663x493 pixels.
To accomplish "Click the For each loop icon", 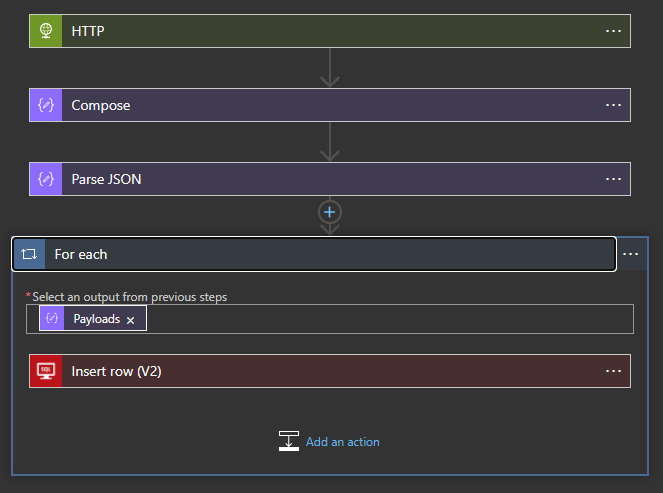I will (29, 254).
